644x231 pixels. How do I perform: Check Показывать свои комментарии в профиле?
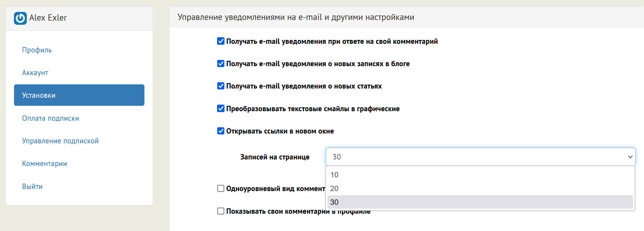221,211
